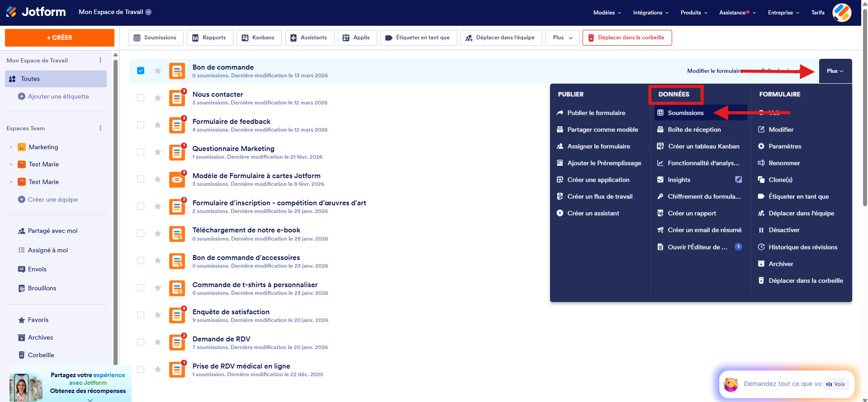
Task: Open the toolbar Plus dropdown
Action: 562,38
